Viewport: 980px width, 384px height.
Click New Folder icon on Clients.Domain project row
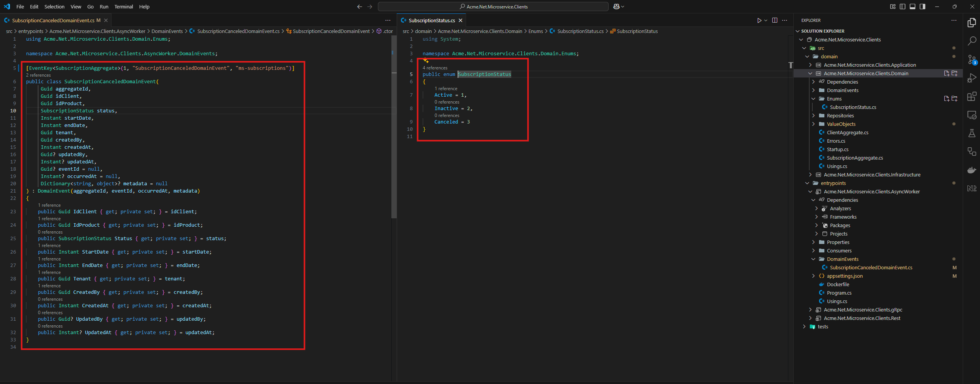click(954, 73)
